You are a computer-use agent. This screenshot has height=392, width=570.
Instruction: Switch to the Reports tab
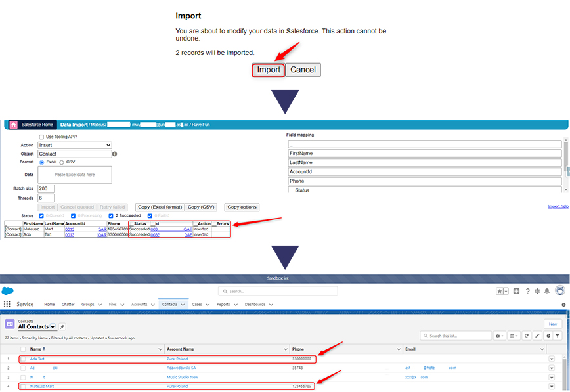tap(223, 305)
